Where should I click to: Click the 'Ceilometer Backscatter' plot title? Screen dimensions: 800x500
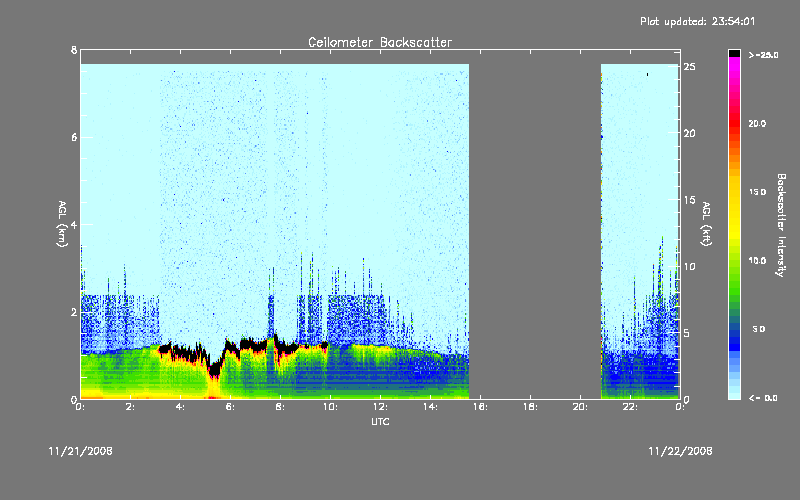380,42
